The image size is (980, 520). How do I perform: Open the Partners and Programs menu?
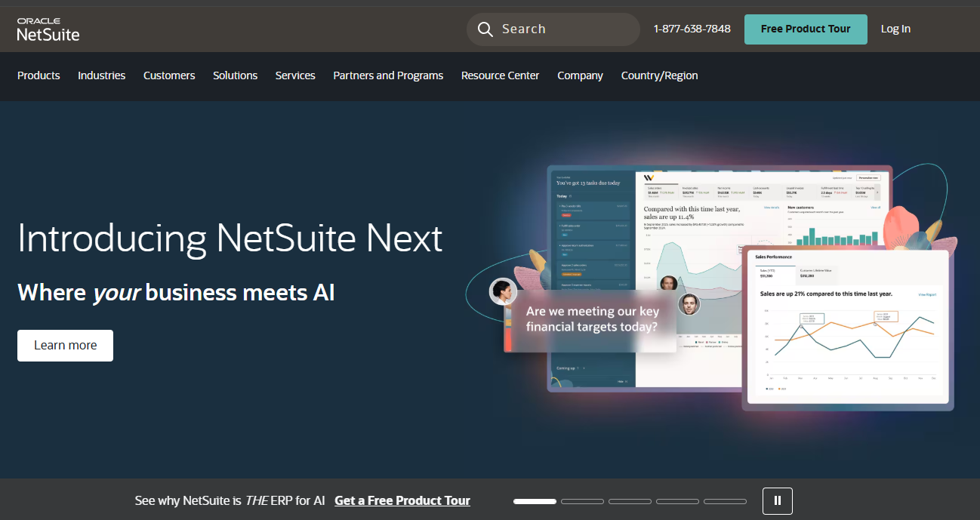tap(388, 75)
